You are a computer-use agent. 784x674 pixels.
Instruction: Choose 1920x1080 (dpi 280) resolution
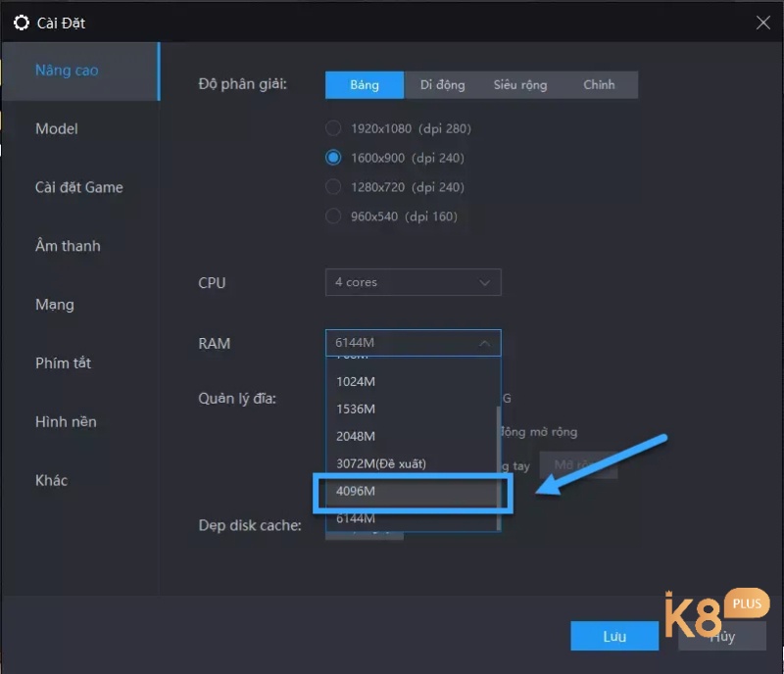tap(333, 128)
